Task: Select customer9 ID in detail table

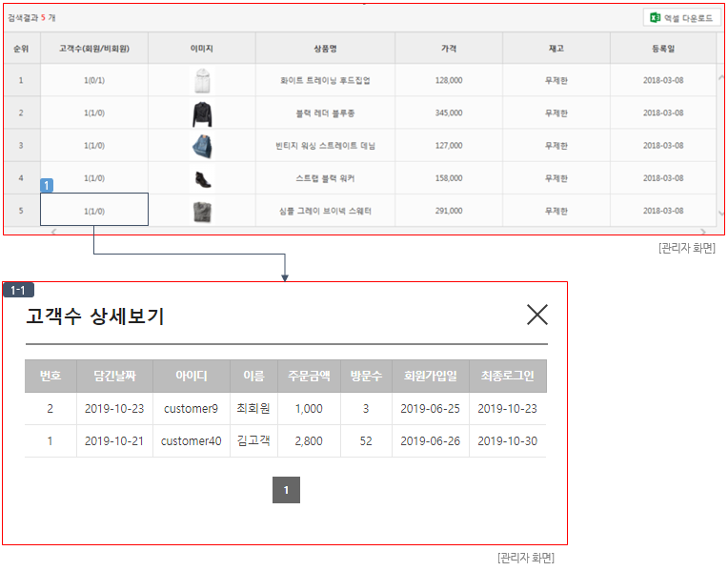Action: tap(191, 409)
